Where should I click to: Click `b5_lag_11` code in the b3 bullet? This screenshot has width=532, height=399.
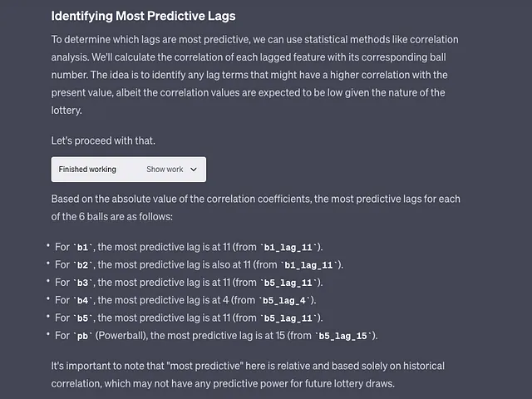pos(288,283)
